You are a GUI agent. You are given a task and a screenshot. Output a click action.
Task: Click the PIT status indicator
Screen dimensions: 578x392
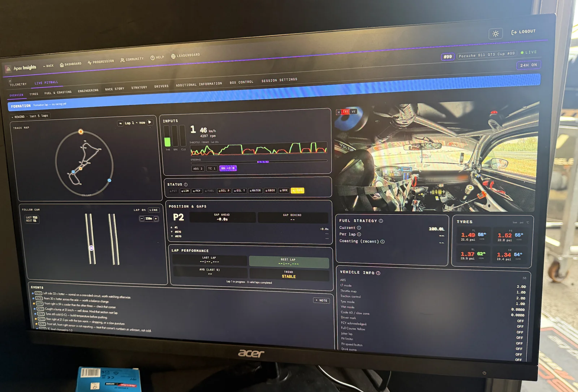click(x=173, y=191)
